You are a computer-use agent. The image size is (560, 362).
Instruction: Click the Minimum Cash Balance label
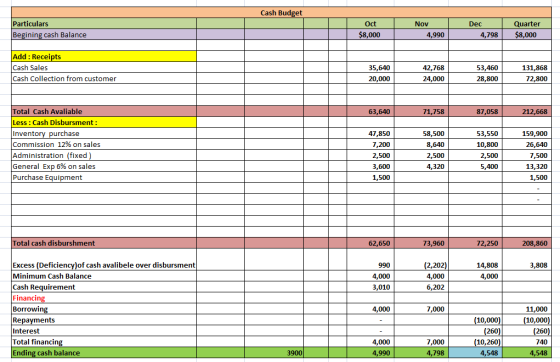(x=52, y=276)
